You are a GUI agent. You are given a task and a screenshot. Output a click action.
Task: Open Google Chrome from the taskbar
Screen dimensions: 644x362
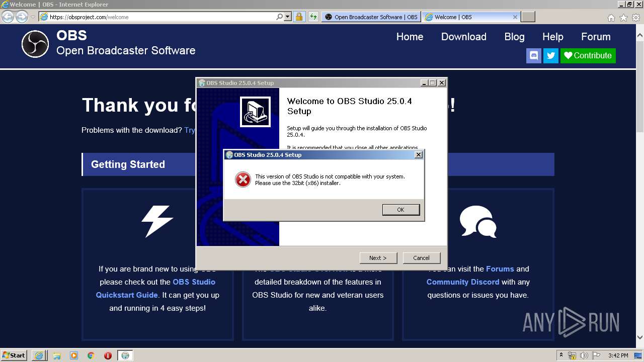click(91, 355)
